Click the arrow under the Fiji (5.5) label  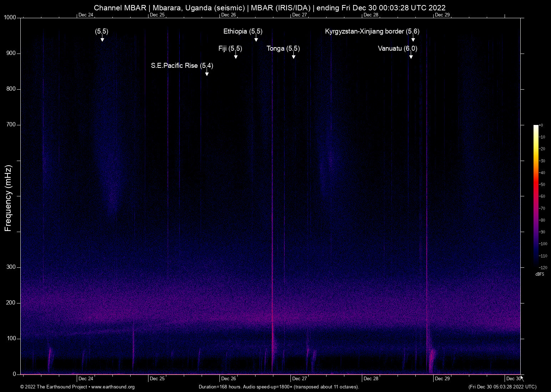pos(236,56)
